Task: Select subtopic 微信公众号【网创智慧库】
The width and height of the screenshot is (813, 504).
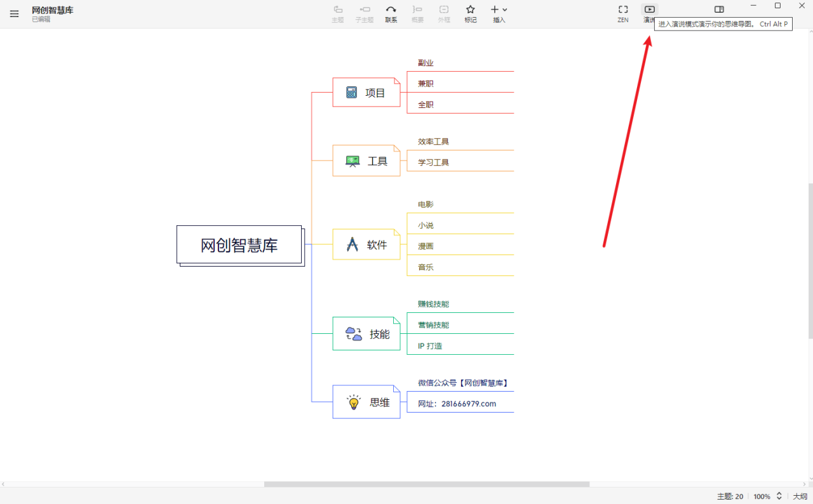Action: point(462,383)
